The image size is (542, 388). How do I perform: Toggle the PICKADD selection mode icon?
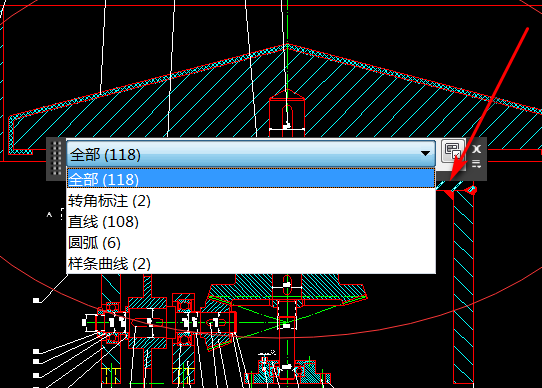click(x=453, y=151)
